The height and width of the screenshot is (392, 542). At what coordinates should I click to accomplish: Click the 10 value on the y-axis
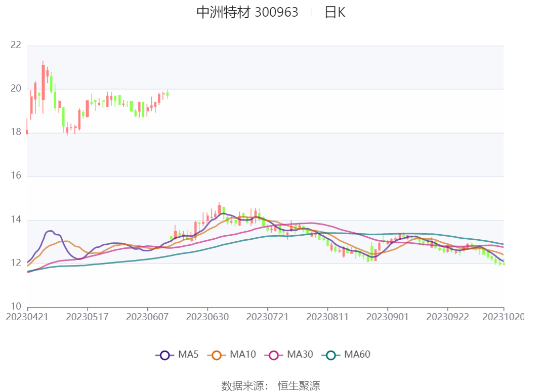16,307
